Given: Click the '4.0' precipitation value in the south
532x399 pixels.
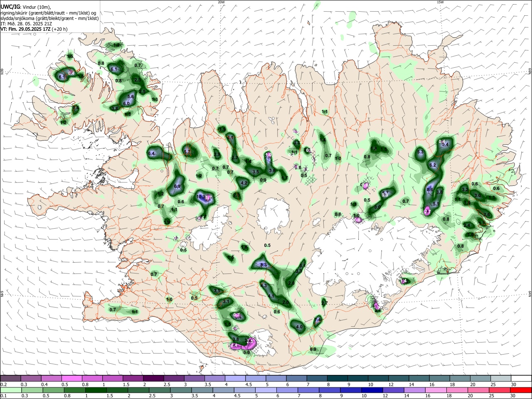Looking at the screenshot, I should [299, 327].
